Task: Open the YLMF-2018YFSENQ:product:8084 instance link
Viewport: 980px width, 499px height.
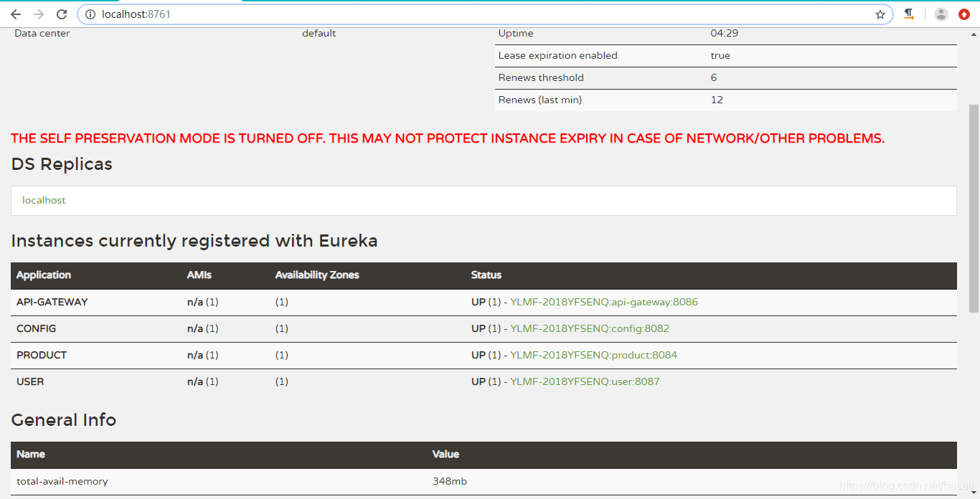Action: pyautogui.click(x=593, y=355)
